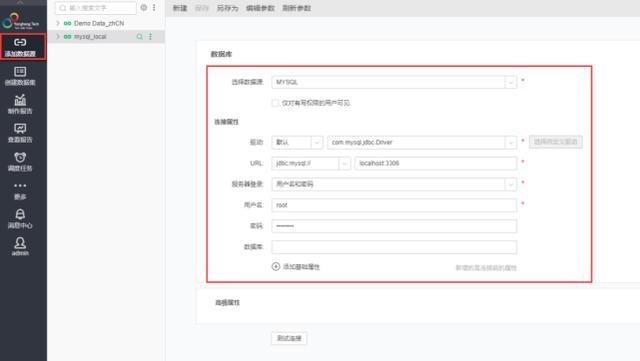Expand the mysql_local tree node
The height and width of the screenshot is (361, 640).
58,37
